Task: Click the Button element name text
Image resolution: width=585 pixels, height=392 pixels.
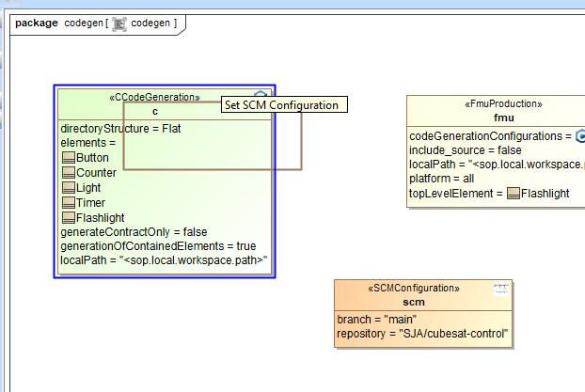Action: 92,158
